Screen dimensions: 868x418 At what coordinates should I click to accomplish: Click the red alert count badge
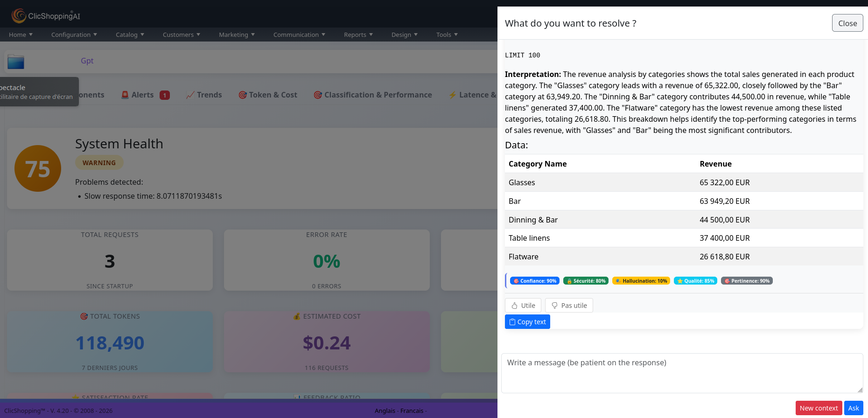point(164,95)
